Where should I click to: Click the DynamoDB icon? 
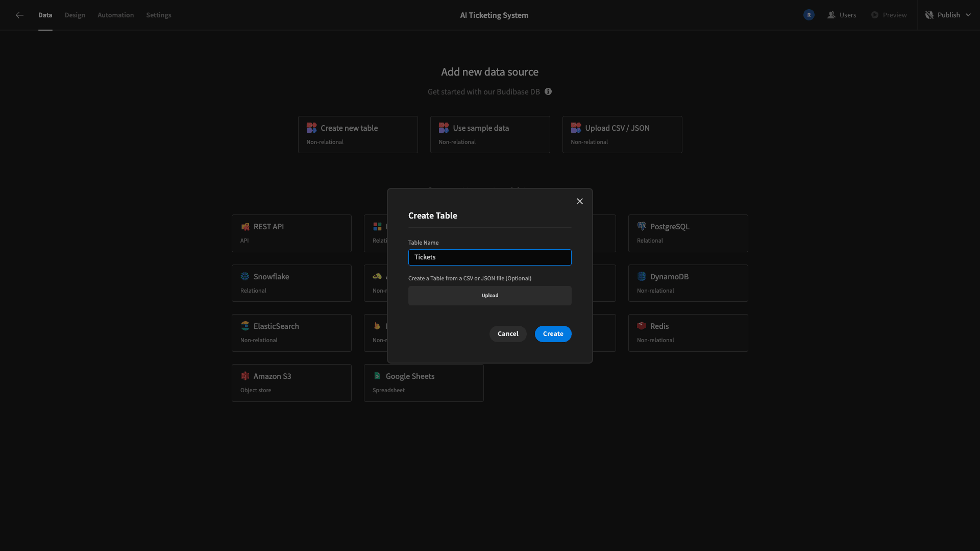point(642,276)
